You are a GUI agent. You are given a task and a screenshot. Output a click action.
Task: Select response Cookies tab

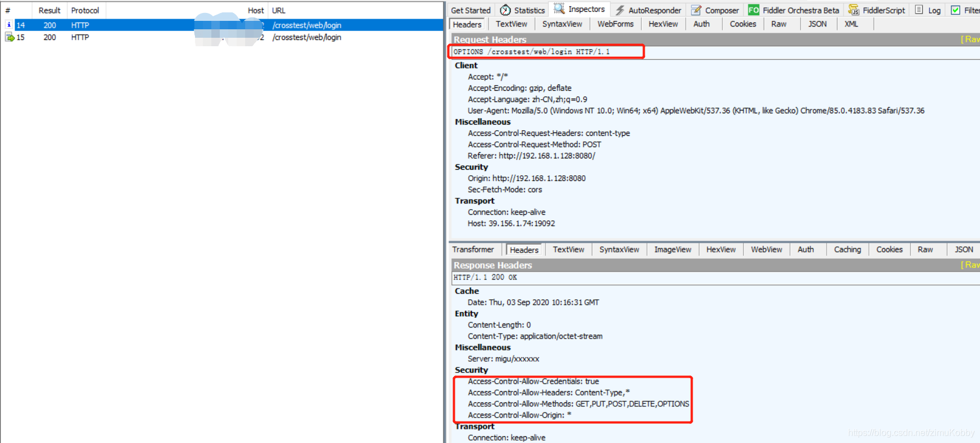click(889, 249)
